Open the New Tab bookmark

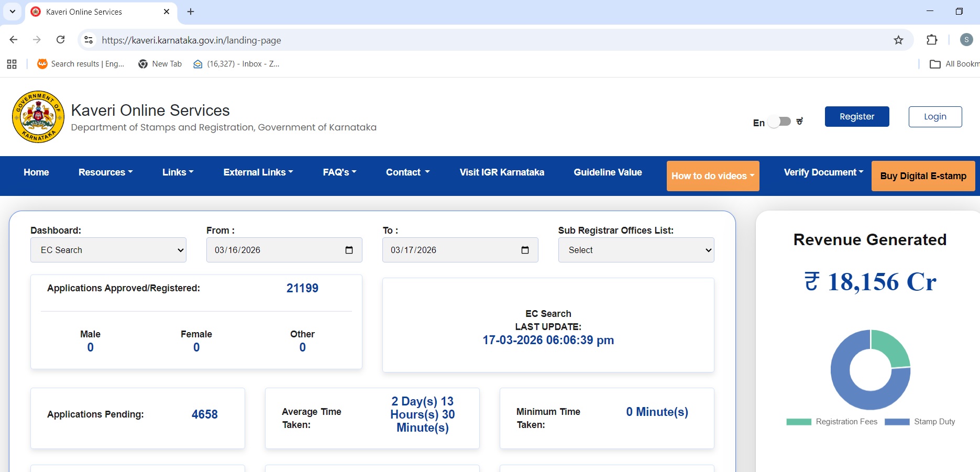point(160,64)
